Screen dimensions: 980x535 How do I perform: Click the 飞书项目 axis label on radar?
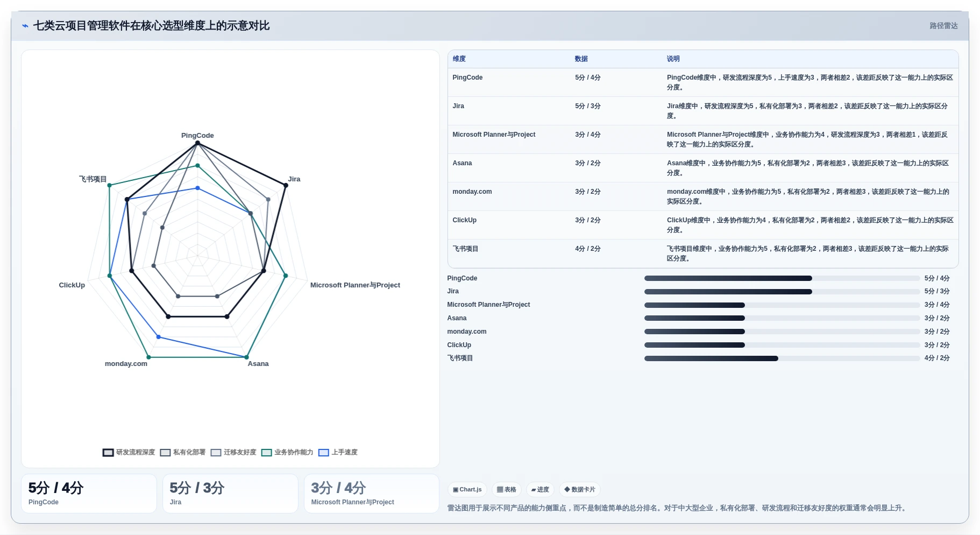[93, 179]
